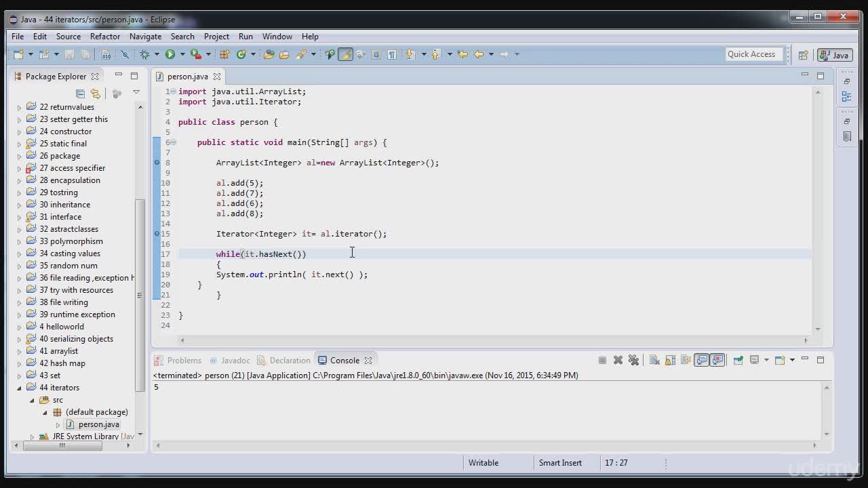Toggle Show Whitespace Characters pilcrow icon

391,54
